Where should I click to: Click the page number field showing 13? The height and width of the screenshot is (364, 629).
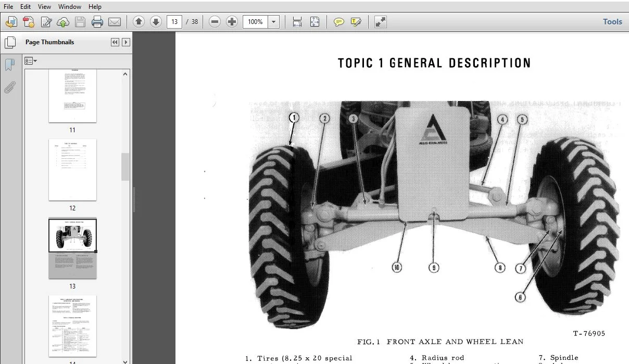(x=174, y=22)
